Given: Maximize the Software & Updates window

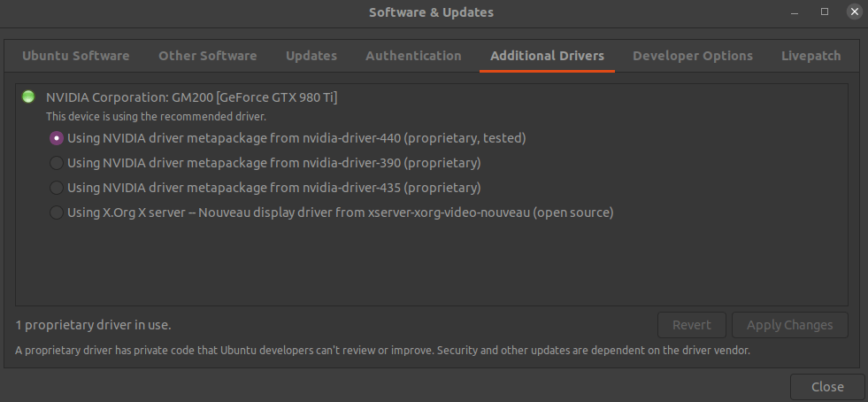Looking at the screenshot, I should click(x=825, y=12).
